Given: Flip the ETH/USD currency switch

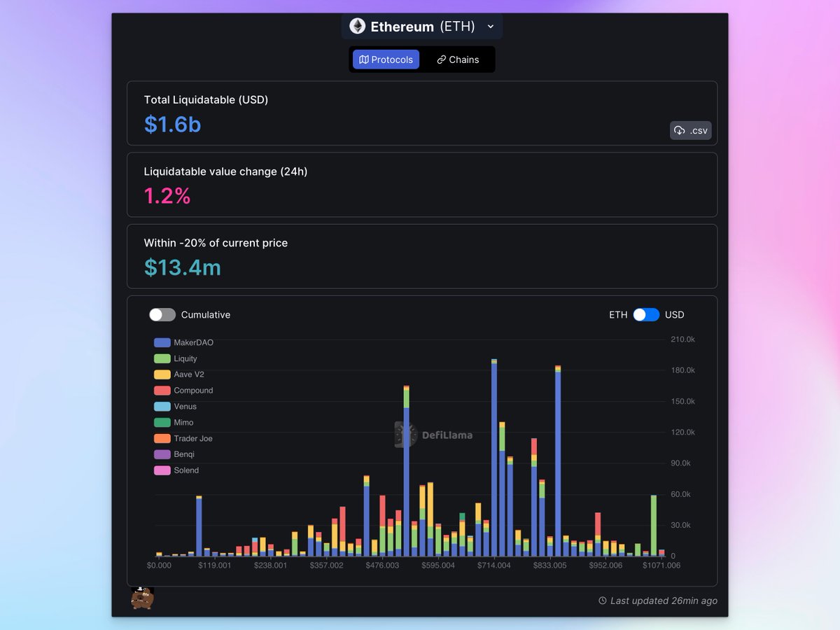Looking at the screenshot, I should [x=646, y=315].
